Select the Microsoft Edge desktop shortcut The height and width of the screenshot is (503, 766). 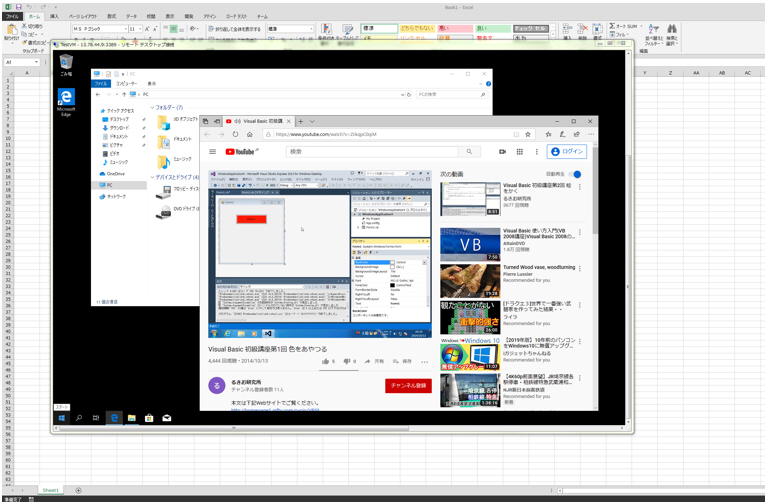coord(66,102)
